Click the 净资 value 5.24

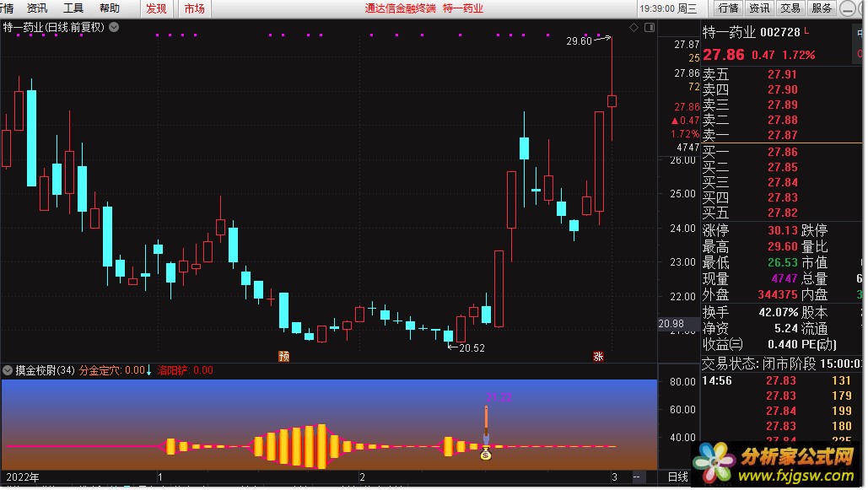click(786, 328)
